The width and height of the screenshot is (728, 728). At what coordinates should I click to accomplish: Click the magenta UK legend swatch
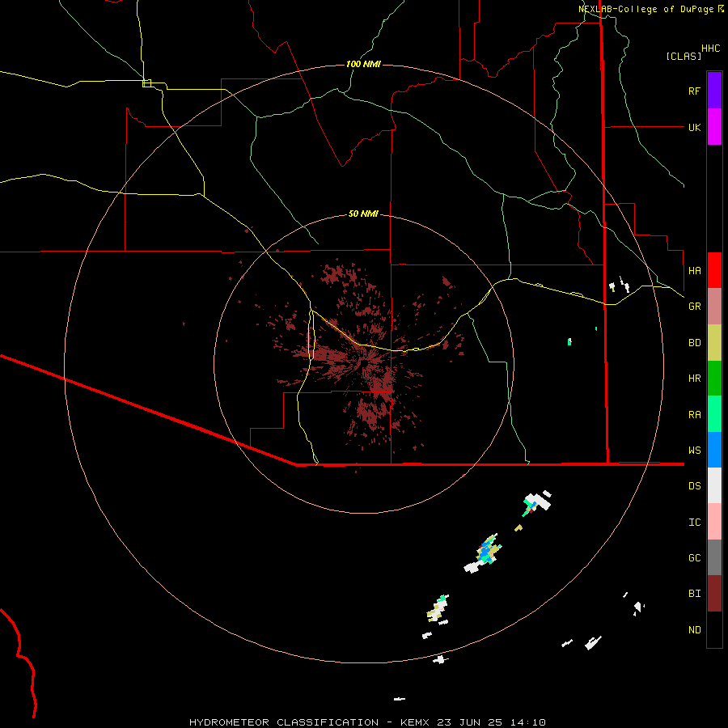pyautogui.click(x=714, y=127)
